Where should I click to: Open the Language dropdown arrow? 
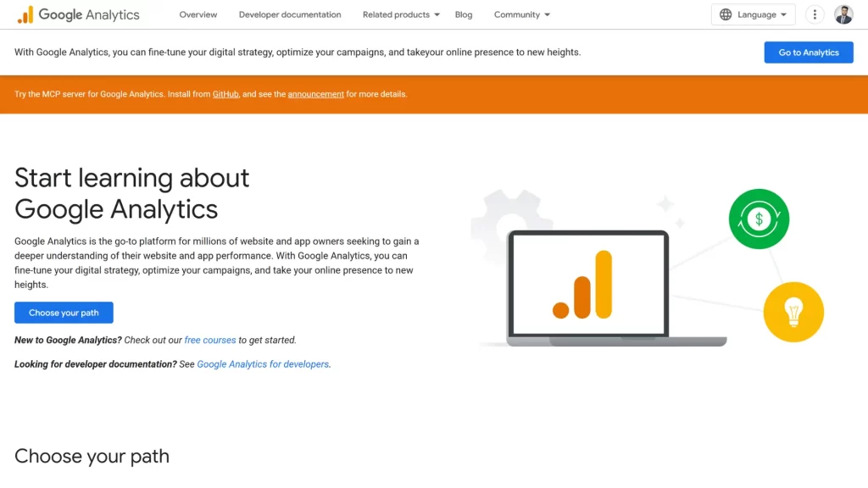click(x=784, y=14)
